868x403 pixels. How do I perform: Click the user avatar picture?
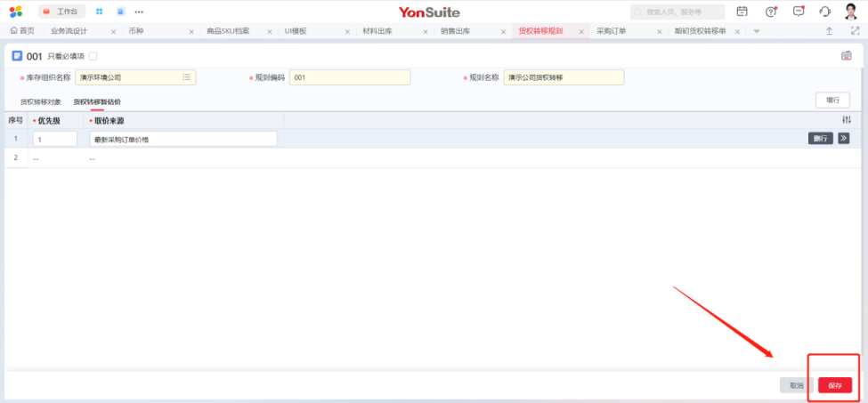pyautogui.click(x=851, y=12)
